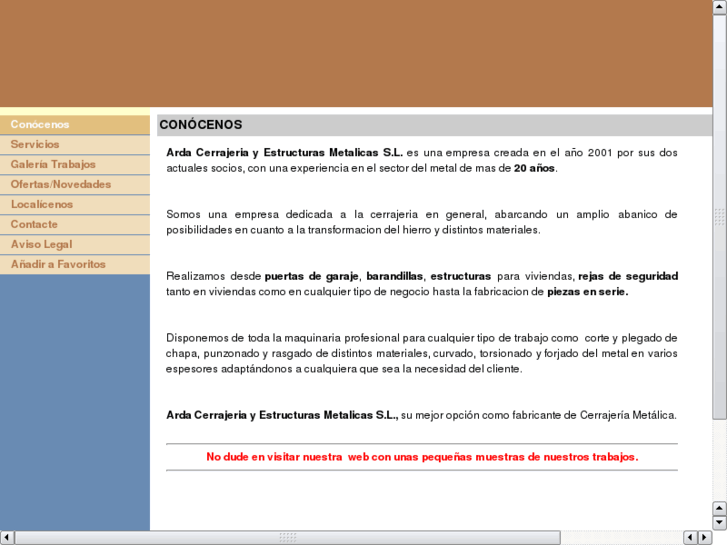The image size is (727, 545).
Task: Click the horizontal scrollbar left arrow at far left
Action: click(7, 538)
